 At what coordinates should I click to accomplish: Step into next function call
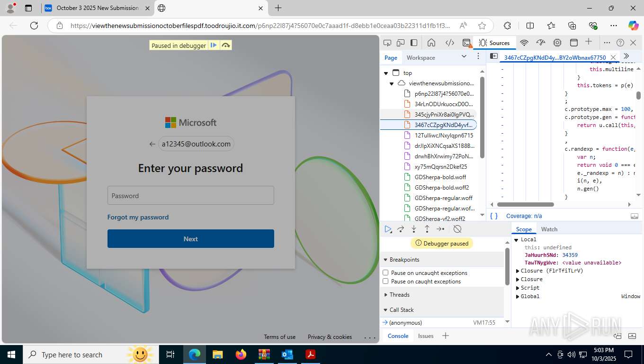pyautogui.click(x=414, y=229)
